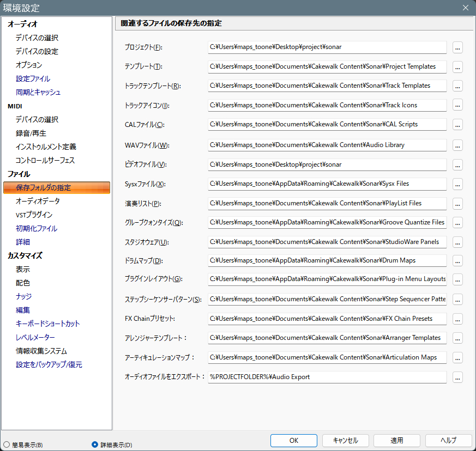Browse for the FX Chainプリセット folder

coord(457,319)
